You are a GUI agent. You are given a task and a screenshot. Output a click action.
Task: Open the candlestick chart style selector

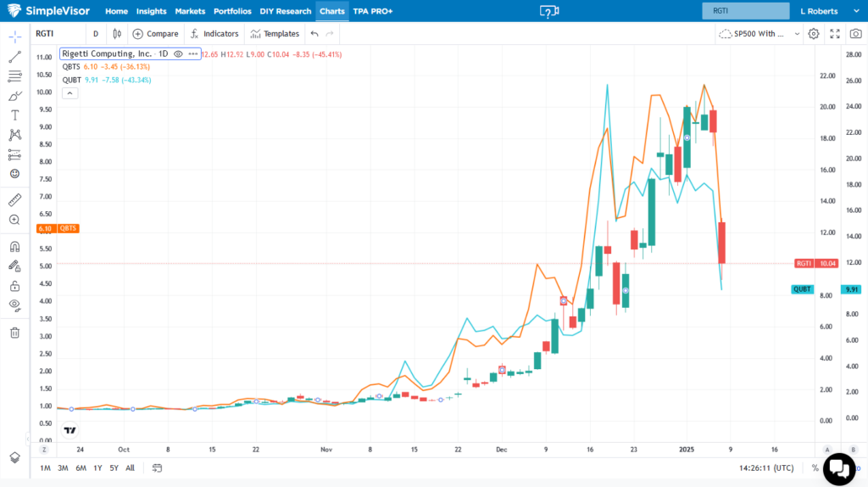point(117,34)
